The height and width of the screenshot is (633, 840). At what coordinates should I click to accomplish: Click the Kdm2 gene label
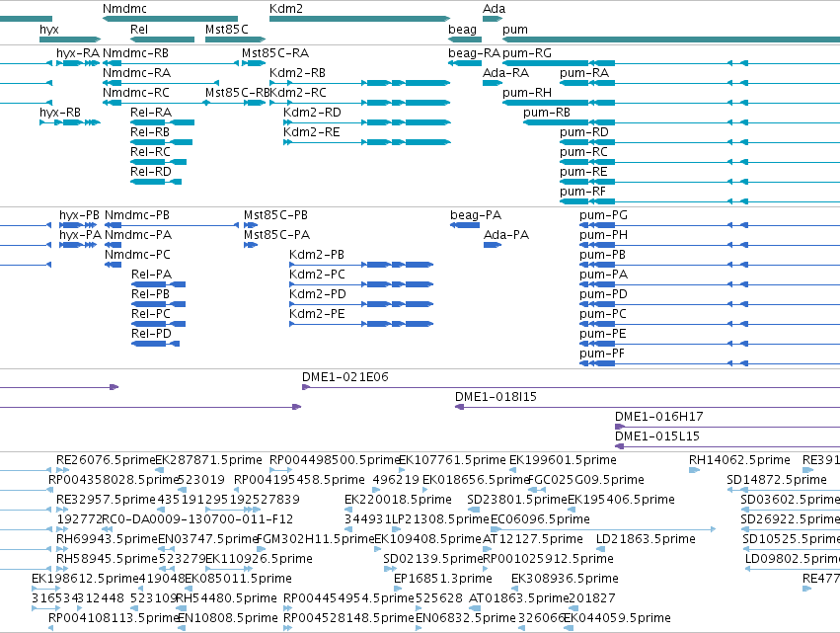(x=286, y=9)
